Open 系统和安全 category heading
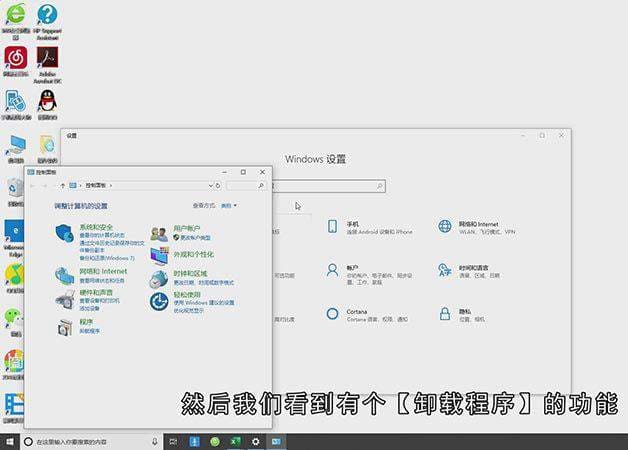Image resolution: width=628 pixels, height=450 pixels. coord(96,227)
